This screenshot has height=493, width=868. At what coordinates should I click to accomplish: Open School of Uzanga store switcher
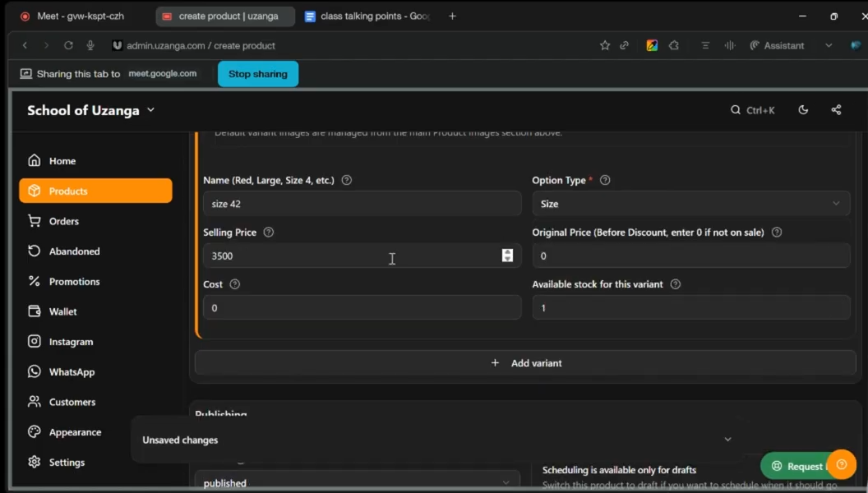90,110
